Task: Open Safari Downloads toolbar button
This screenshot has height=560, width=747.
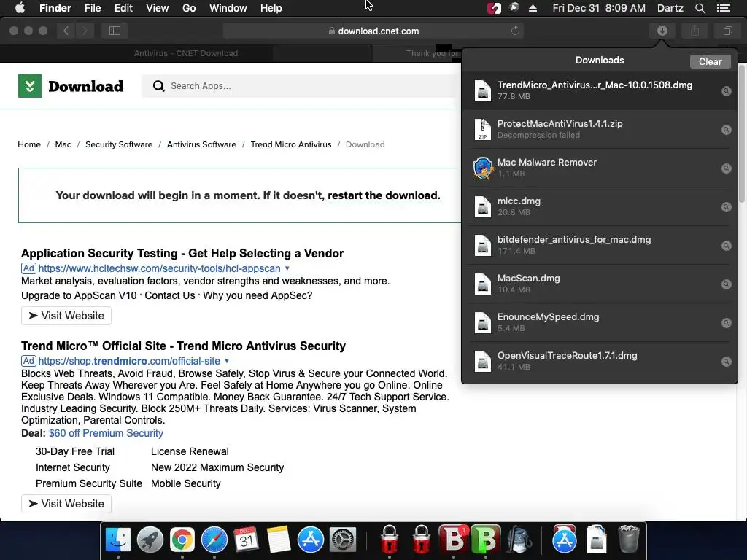Action: [662, 31]
